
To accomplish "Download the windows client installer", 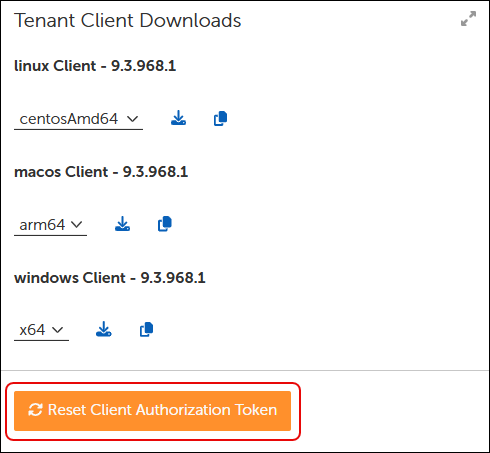I will 104,329.
